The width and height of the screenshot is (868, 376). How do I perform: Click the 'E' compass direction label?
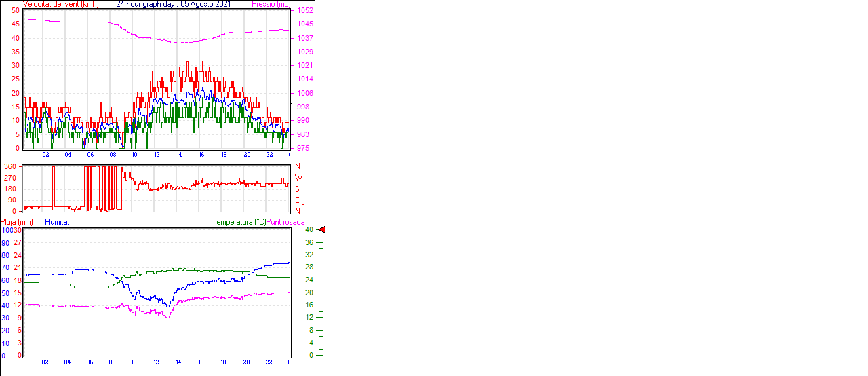(297, 200)
